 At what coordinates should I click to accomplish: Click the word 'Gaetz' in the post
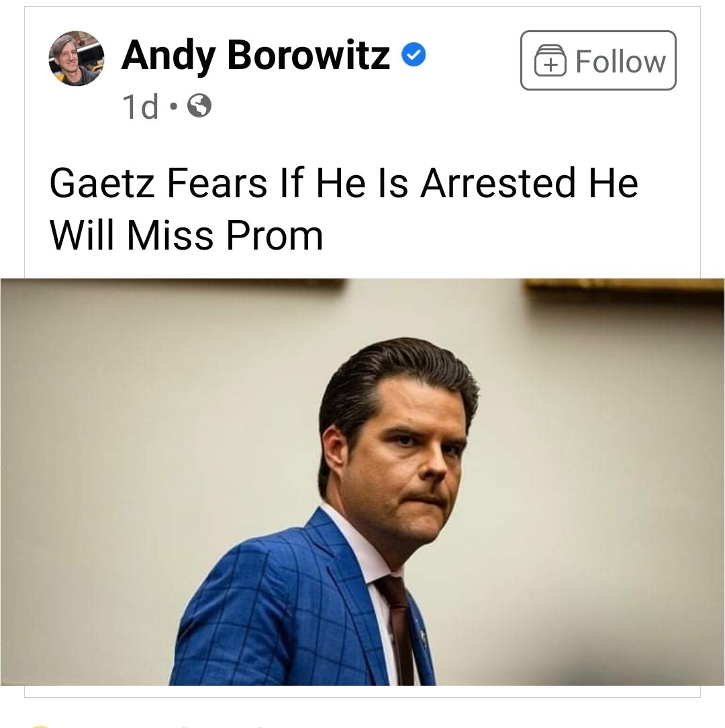click(x=102, y=183)
